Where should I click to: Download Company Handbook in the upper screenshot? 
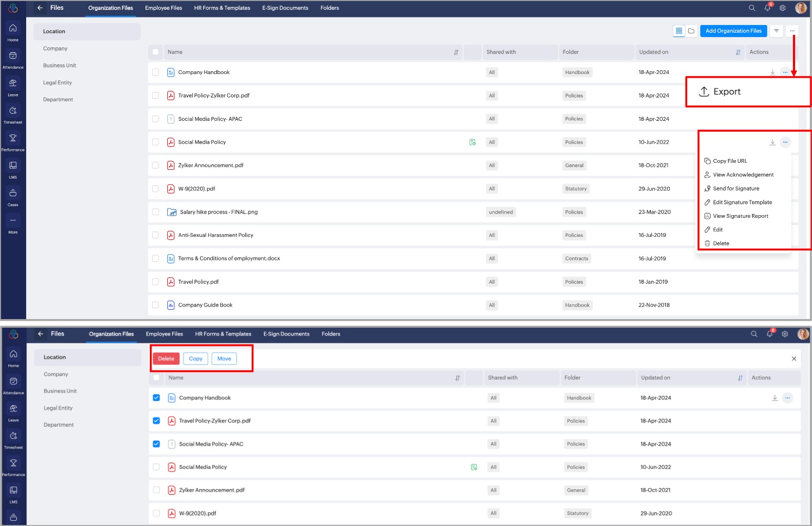(773, 72)
